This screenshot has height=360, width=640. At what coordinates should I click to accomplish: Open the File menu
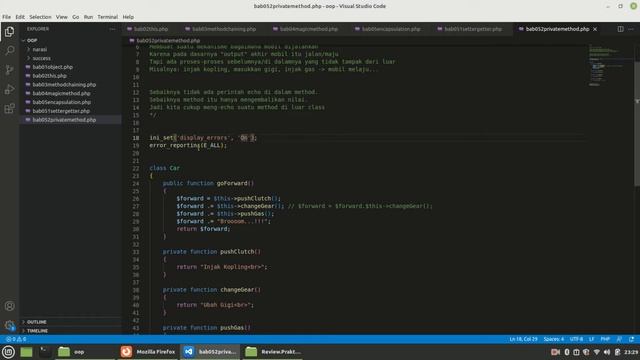7,17
